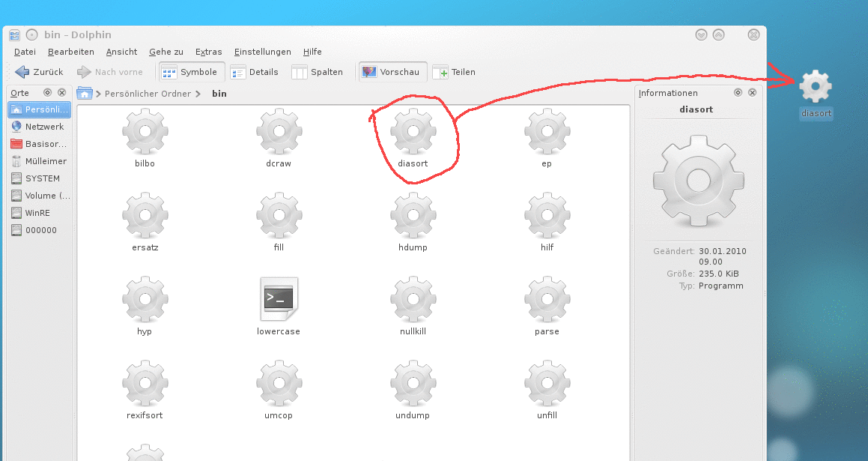Open Netzwerk in the places panel
This screenshot has height=461, width=868.
click(x=43, y=127)
